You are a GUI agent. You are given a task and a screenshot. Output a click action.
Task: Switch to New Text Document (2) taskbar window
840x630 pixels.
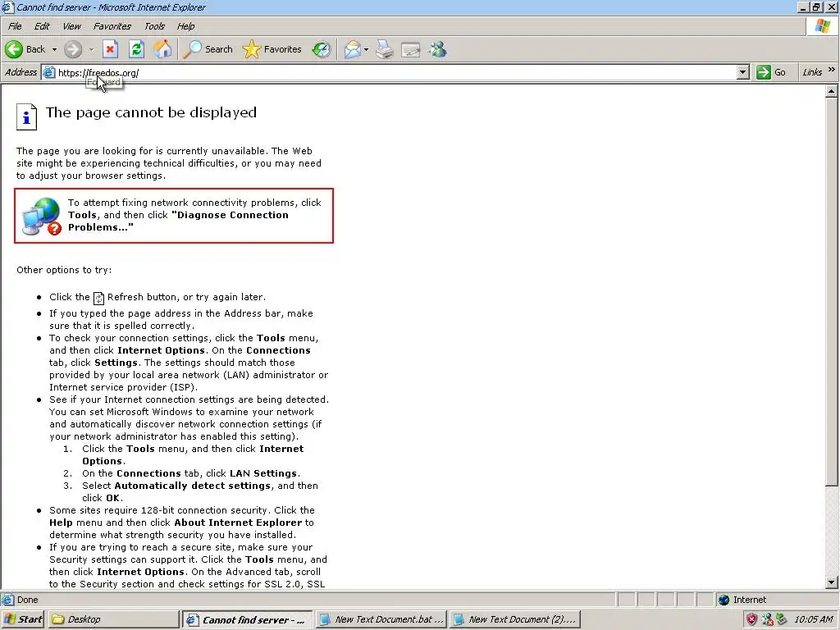(x=515, y=619)
